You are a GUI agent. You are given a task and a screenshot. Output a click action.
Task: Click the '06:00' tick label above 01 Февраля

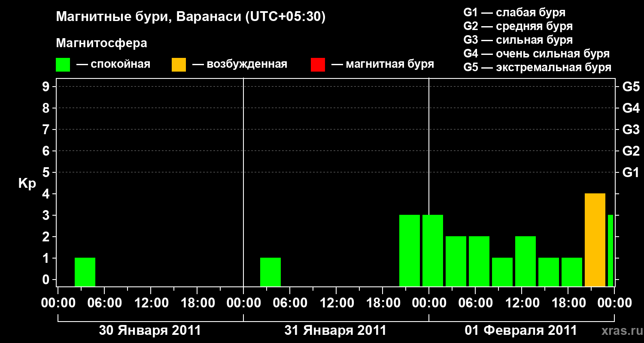click(475, 303)
